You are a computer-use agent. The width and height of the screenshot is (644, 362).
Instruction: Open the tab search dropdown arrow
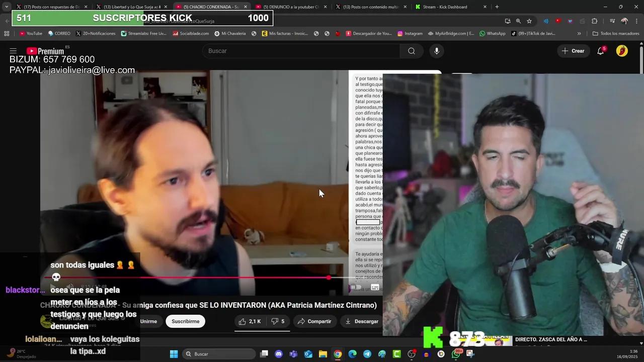(6, 7)
